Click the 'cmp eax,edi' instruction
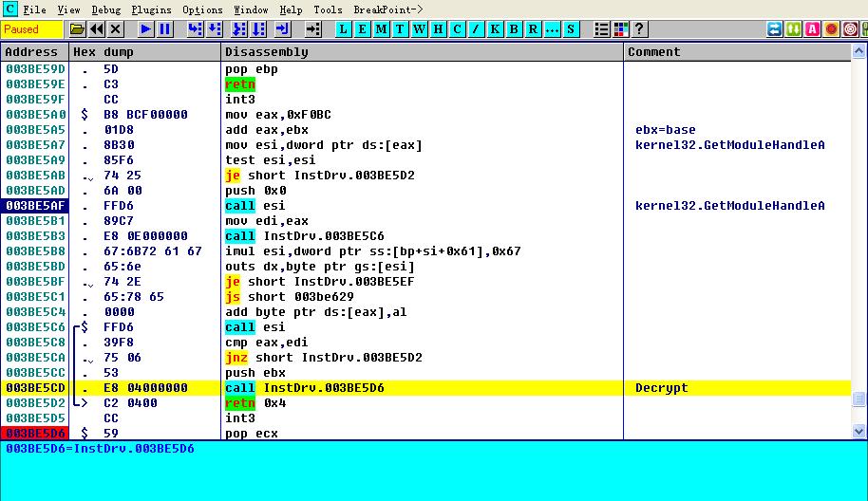The height and width of the screenshot is (501, 868). pos(266,343)
